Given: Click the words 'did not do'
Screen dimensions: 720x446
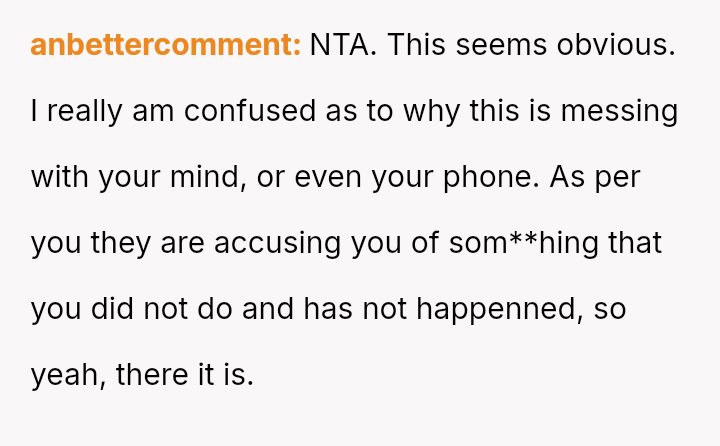Looking at the screenshot, I should tap(162, 309).
